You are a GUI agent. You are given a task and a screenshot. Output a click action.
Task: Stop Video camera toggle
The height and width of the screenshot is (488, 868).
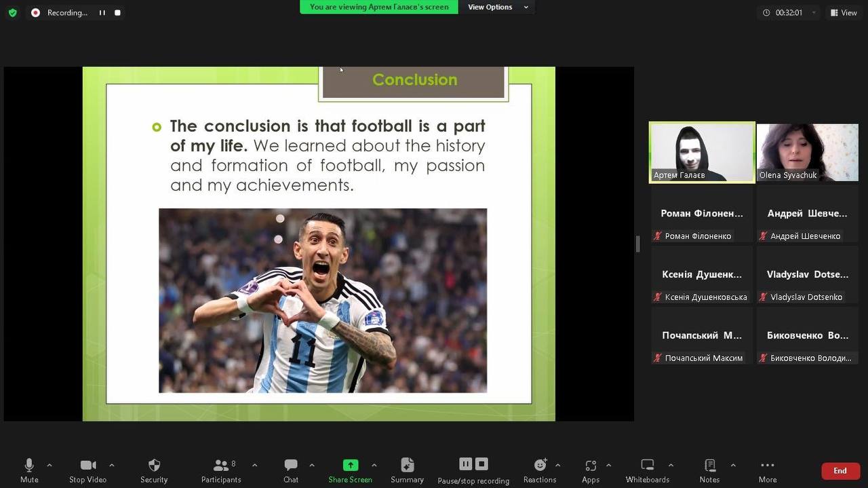87,470
